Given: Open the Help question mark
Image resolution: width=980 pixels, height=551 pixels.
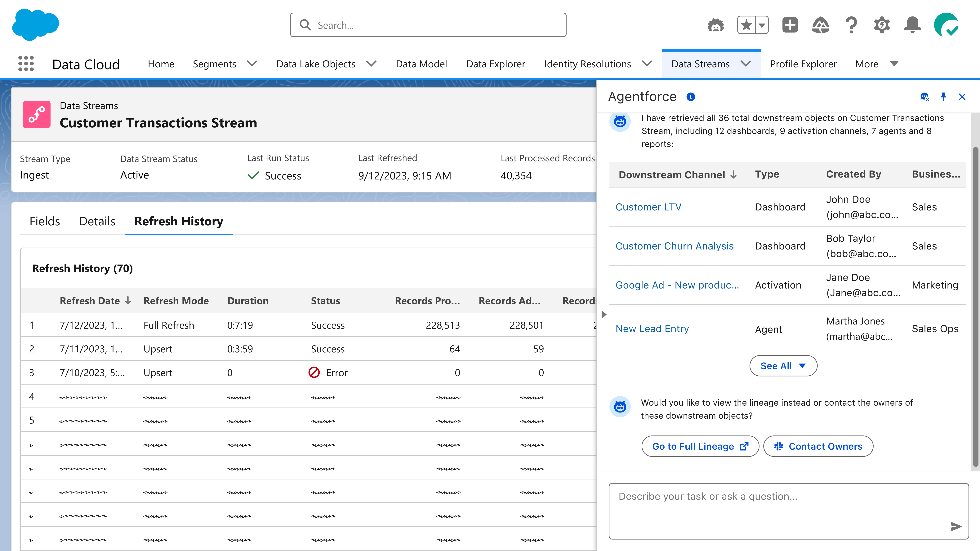Looking at the screenshot, I should [x=851, y=25].
